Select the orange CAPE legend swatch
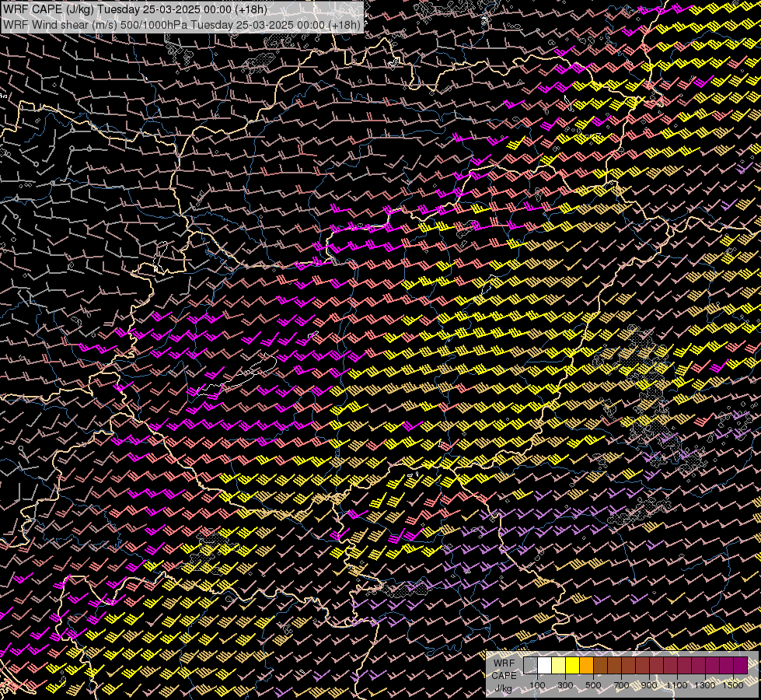This screenshot has height=700, width=761. 586,666
